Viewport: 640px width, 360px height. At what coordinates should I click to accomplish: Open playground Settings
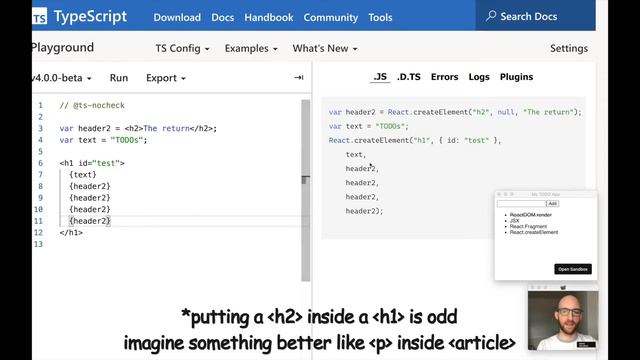pos(569,48)
